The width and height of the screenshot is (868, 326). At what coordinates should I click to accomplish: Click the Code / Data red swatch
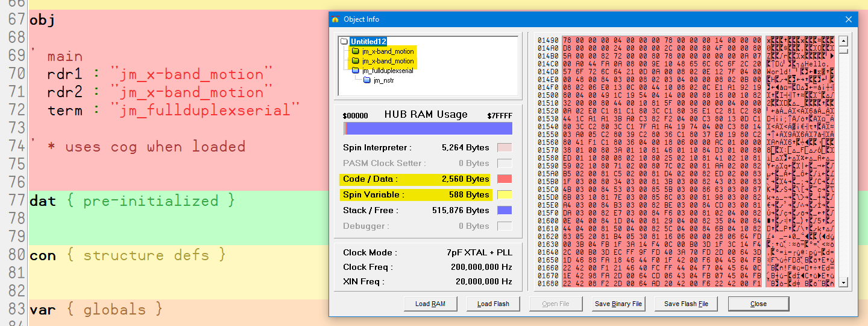(x=504, y=179)
